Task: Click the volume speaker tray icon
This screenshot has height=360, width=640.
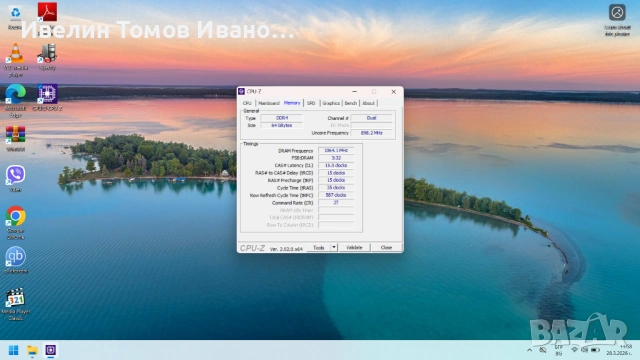Action: pyautogui.click(x=584, y=350)
